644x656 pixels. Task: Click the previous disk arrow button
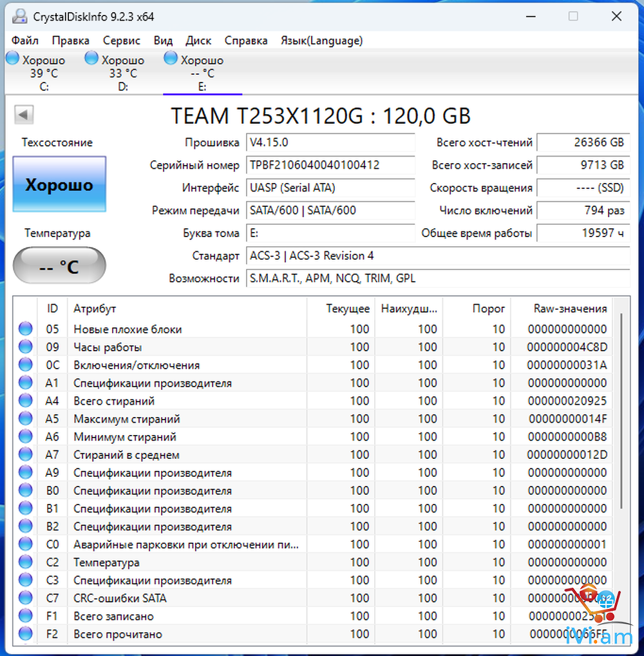click(x=24, y=115)
